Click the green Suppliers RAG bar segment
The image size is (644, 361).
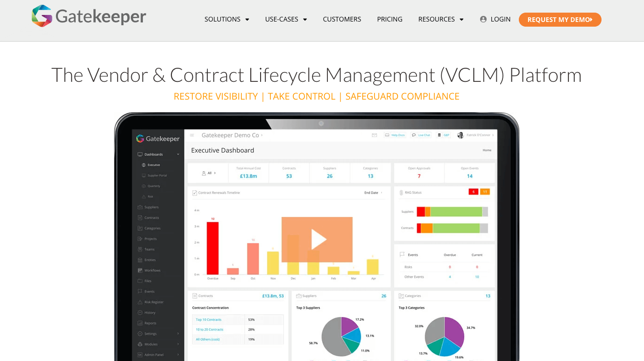click(x=456, y=212)
